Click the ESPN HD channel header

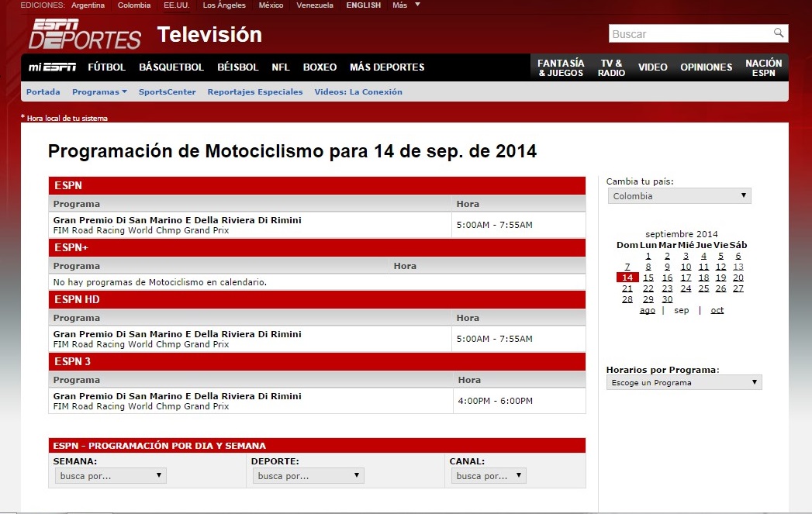317,300
